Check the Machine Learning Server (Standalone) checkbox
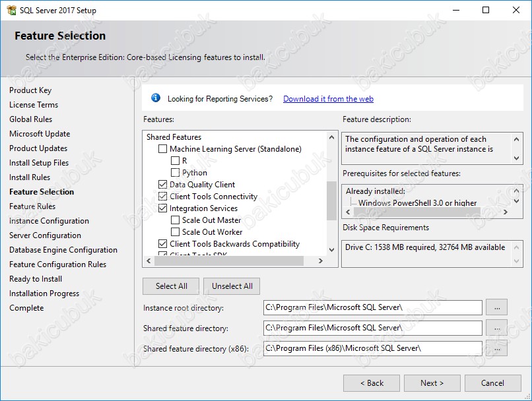The image size is (532, 401). [163, 149]
